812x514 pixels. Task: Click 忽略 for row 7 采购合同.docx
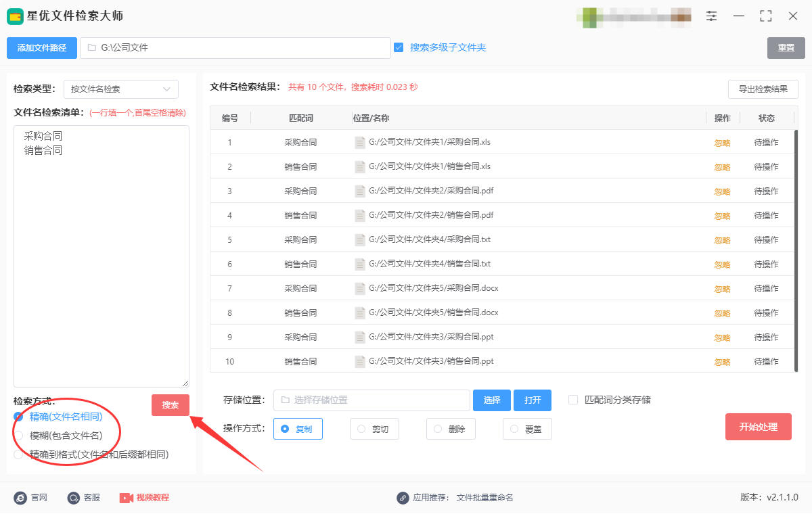pyautogui.click(x=723, y=289)
